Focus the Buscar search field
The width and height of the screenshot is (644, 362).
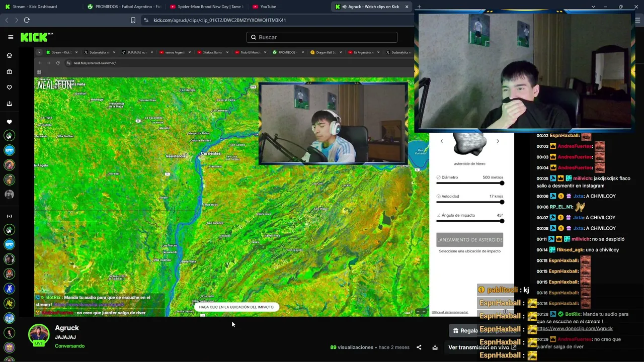tap(322, 37)
